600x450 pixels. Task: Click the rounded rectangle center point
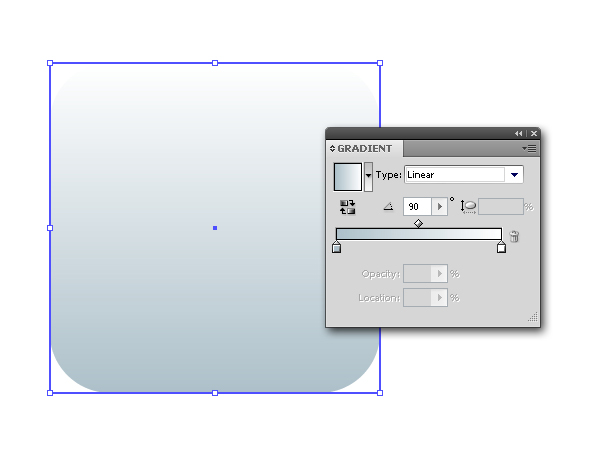(x=215, y=228)
